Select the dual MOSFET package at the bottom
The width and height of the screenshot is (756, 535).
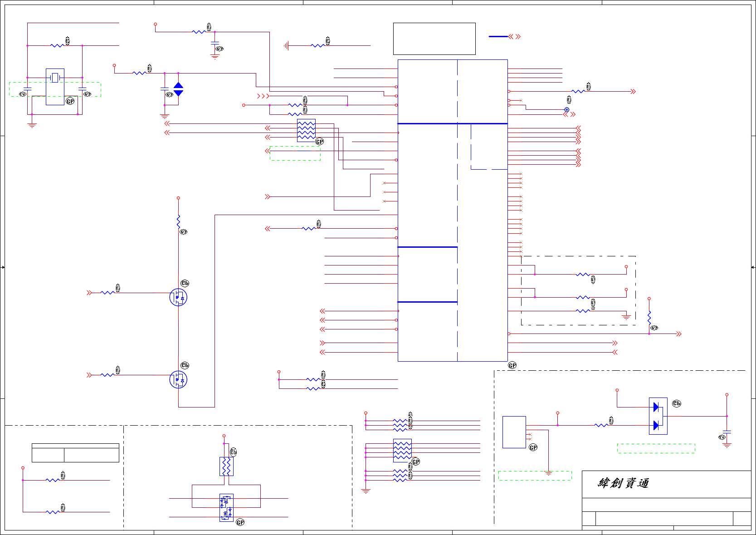[x=226, y=507]
